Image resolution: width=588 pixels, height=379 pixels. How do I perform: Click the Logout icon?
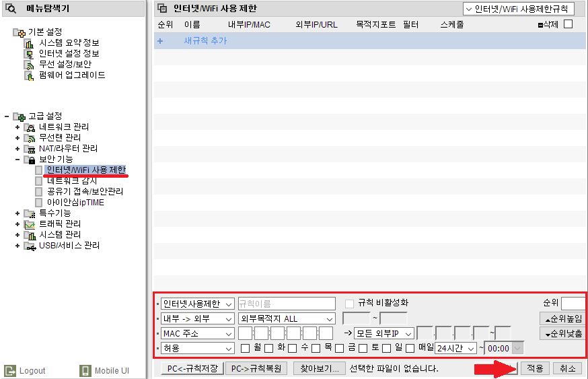tap(10, 370)
